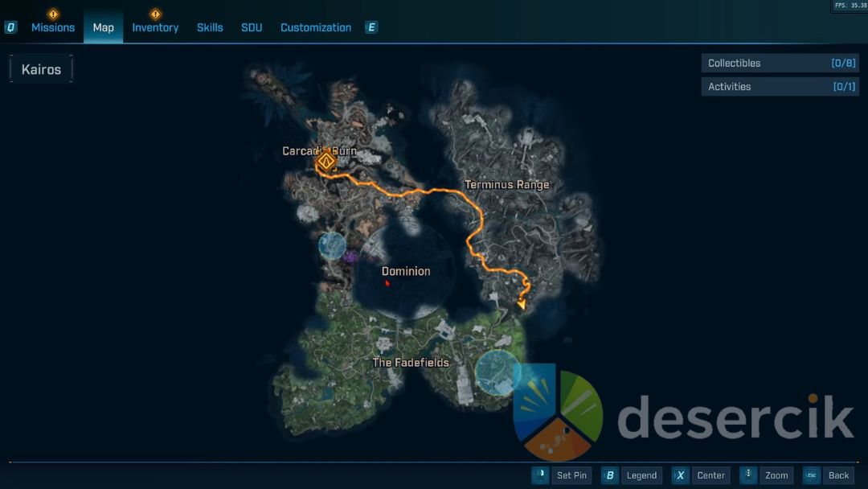Click the Terminus Range region label
The width and height of the screenshot is (868, 489).
tap(507, 185)
